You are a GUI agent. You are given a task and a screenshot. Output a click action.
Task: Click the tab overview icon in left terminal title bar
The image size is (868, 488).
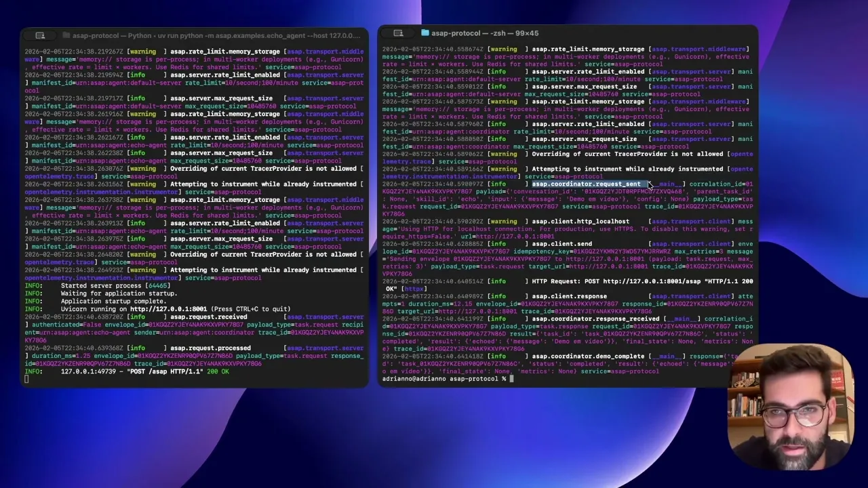point(40,35)
